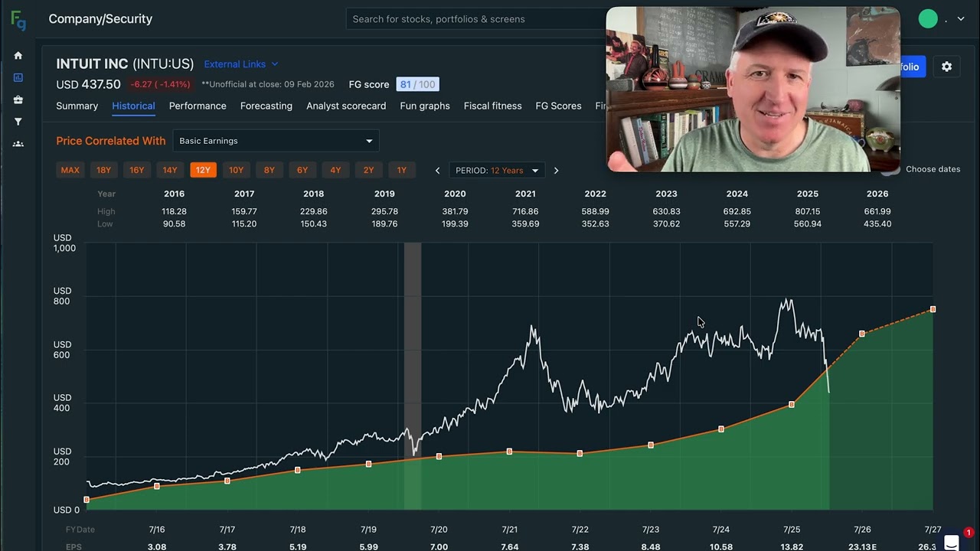The width and height of the screenshot is (980, 551).
Task: Select the 2Y range button
Action: 368,170
